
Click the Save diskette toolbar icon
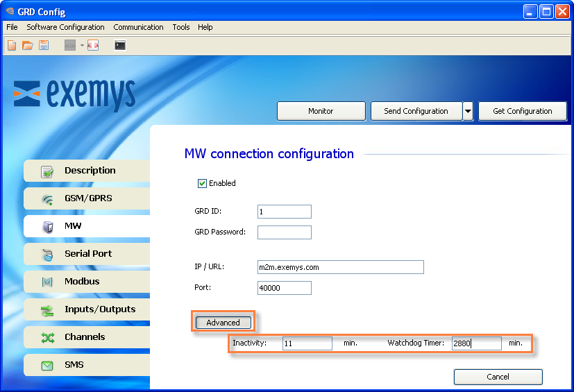[44, 45]
